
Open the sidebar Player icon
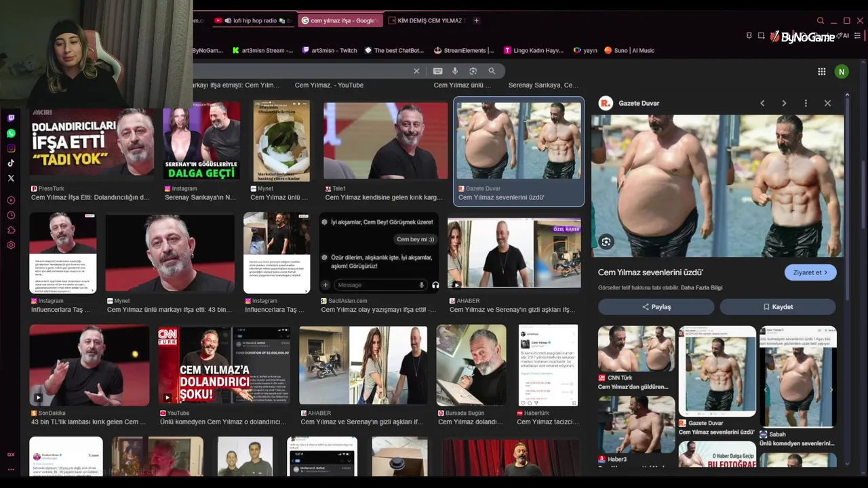pos(11,200)
